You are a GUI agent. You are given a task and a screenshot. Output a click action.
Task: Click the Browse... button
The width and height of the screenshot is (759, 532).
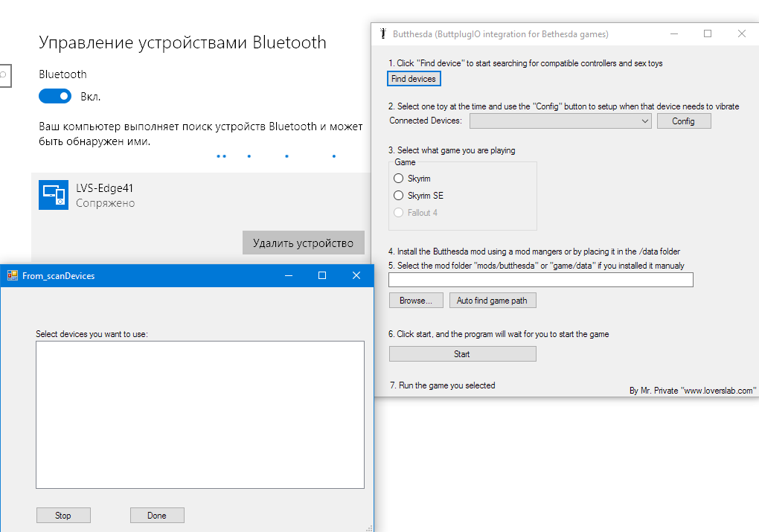tap(416, 301)
